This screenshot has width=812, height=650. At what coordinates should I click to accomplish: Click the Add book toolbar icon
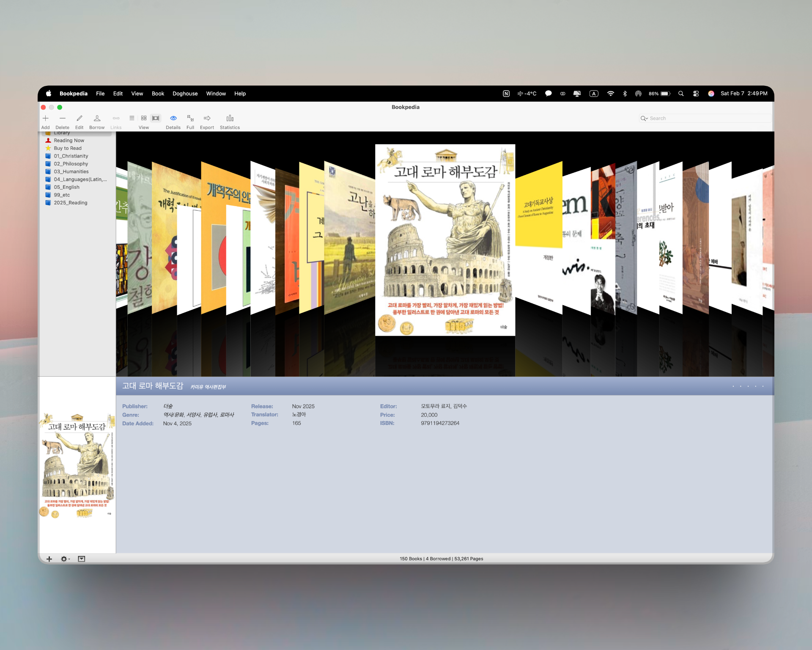(x=46, y=118)
